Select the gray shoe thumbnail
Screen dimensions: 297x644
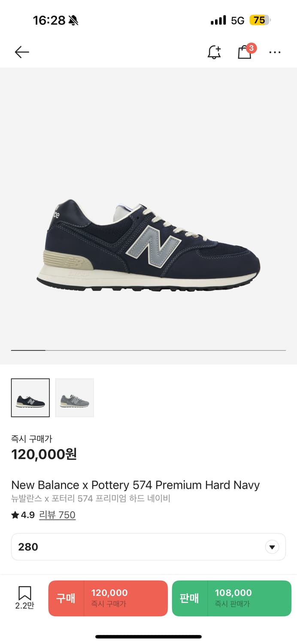coord(75,398)
